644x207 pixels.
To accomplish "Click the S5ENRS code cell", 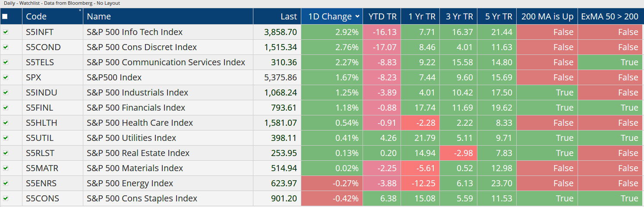I will coord(41,183).
